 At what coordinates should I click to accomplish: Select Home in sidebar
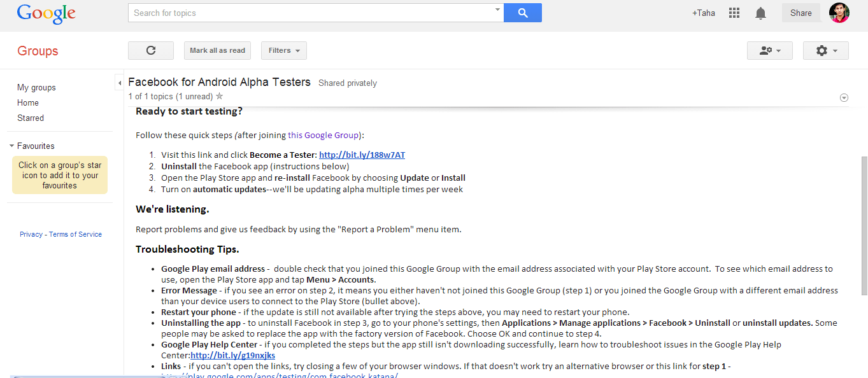[x=28, y=103]
